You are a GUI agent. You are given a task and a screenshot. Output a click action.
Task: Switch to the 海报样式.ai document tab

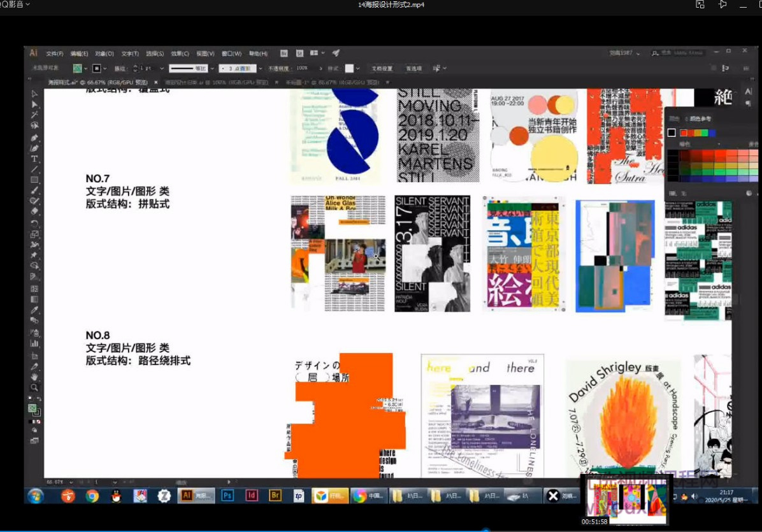(x=83, y=83)
